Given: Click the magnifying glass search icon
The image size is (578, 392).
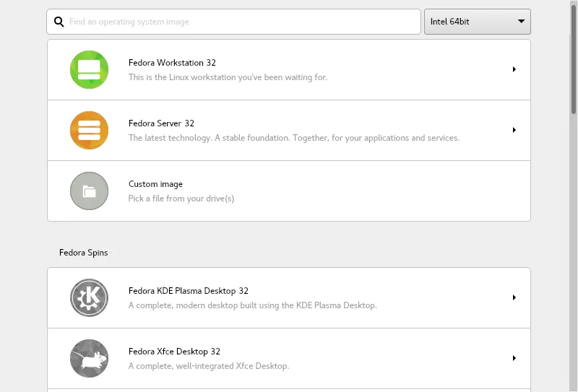Looking at the screenshot, I should pyautogui.click(x=59, y=22).
